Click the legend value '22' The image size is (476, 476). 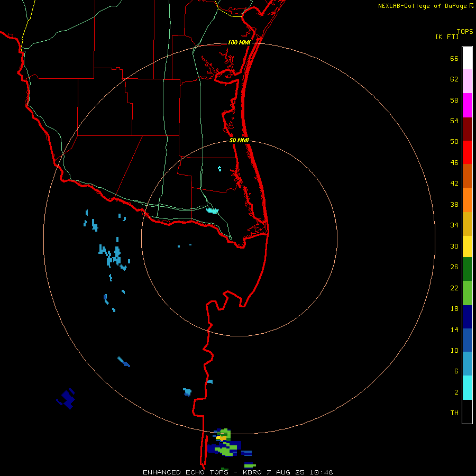tap(454, 288)
